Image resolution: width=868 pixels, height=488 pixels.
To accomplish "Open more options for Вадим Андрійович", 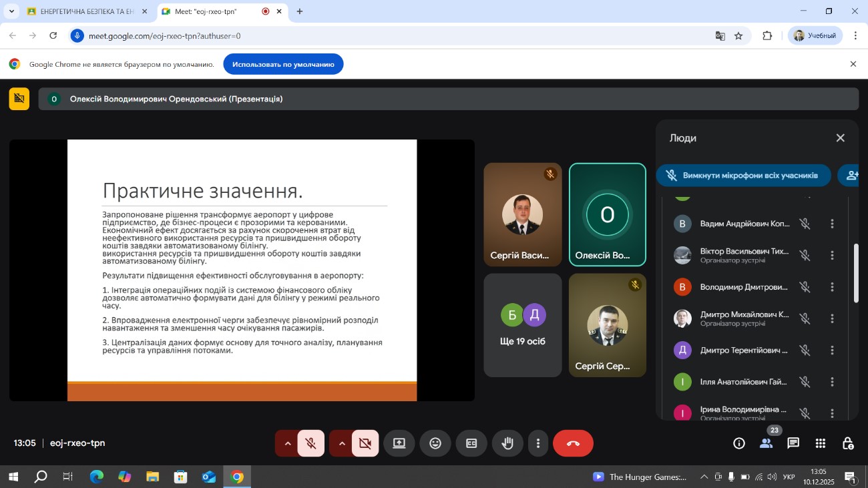I will pos(832,224).
